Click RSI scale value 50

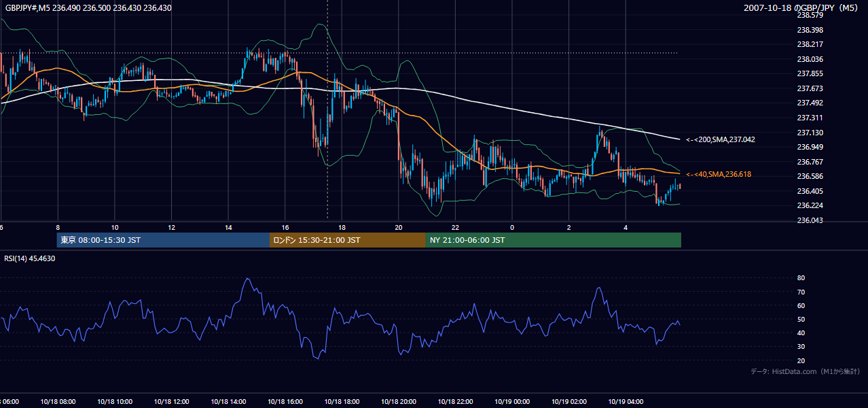click(801, 319)
